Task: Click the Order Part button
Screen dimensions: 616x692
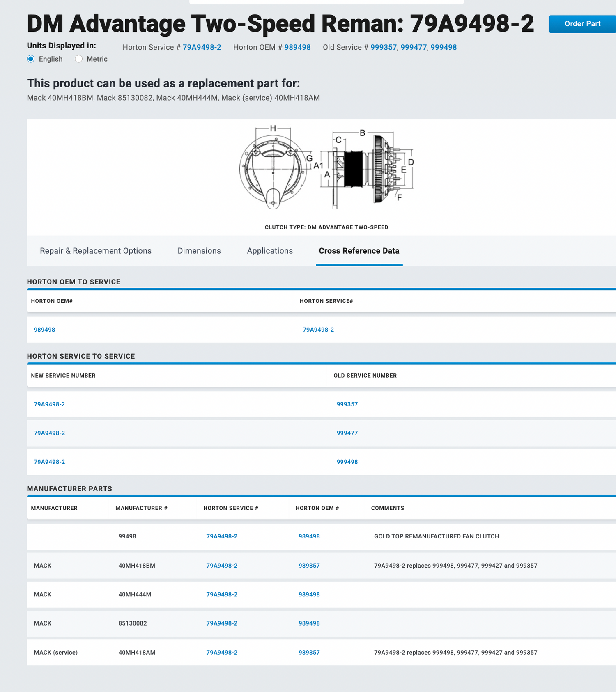Action: [x=582, y=24]
